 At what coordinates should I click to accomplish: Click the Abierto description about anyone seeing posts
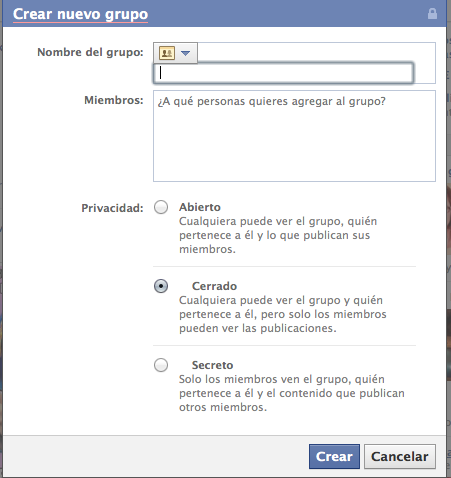coord(278,235)
